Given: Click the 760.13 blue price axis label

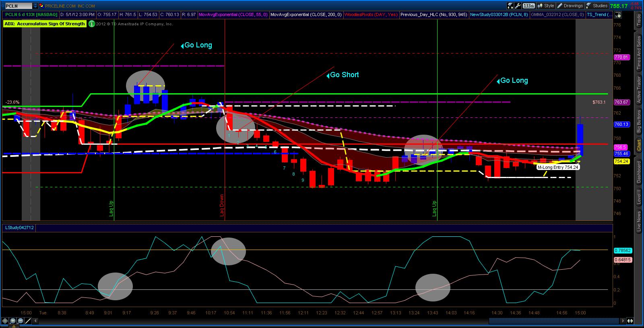Looking at the screenshot, I should [621, 125].
